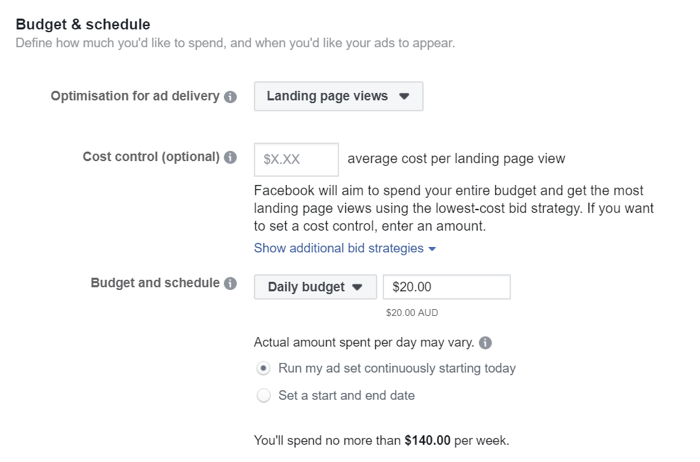Click the 'Budget and schedule' row label
700x462 pixels.
(x=155, y=283)
